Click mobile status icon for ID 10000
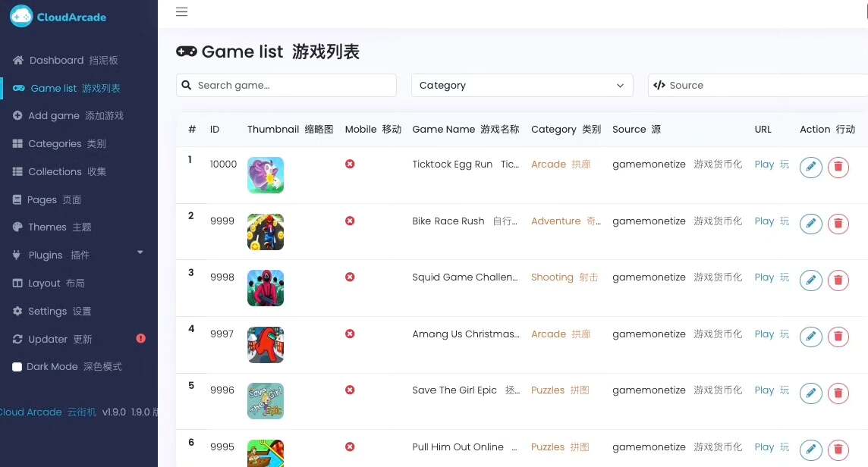The image size is (868, 467). click(350, 164)
